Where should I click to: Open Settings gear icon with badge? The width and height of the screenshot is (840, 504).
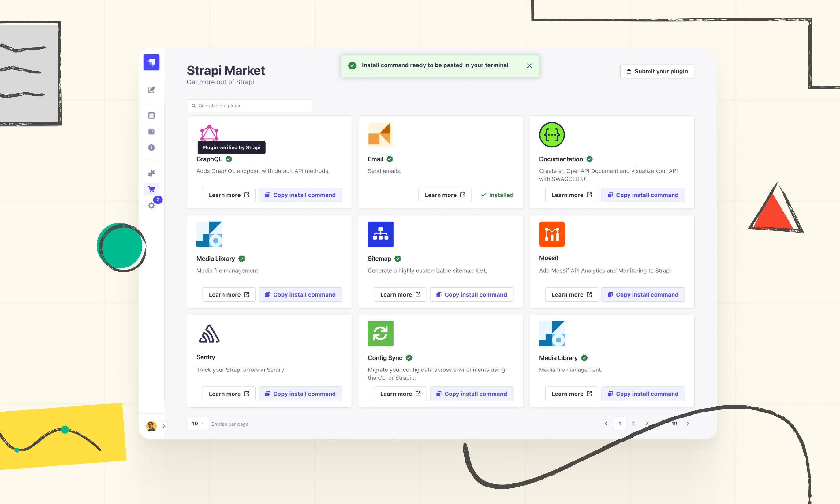151,205
